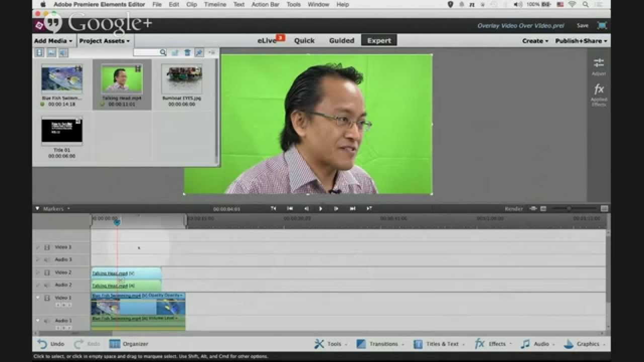Open the Timeline menu in menu bar
This screenshot has height=362, width=644.
[215, 5]
